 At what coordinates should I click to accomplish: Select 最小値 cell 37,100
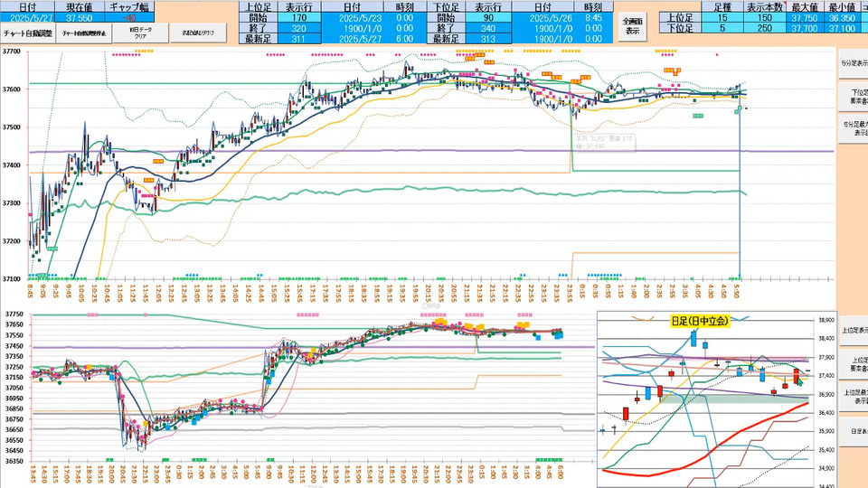(x=842, y=28)
